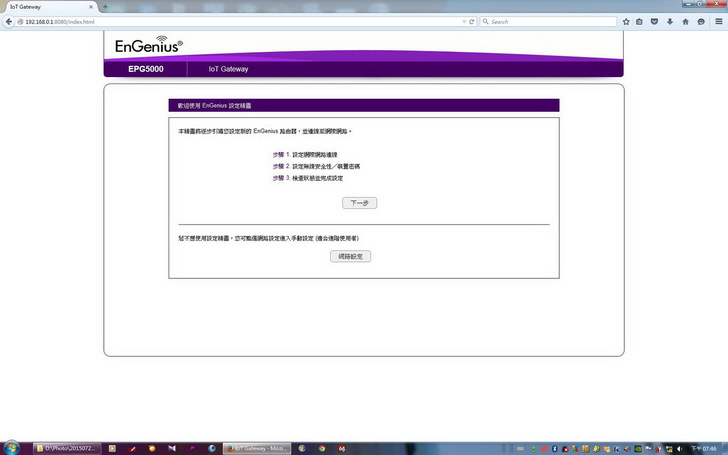
Task: Open the Firefox bookmarks list icon
Action: tap(641, 21)
